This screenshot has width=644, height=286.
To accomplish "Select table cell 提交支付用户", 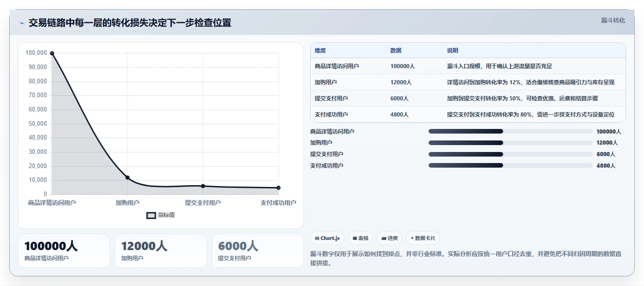I will (x=331, y=99).
